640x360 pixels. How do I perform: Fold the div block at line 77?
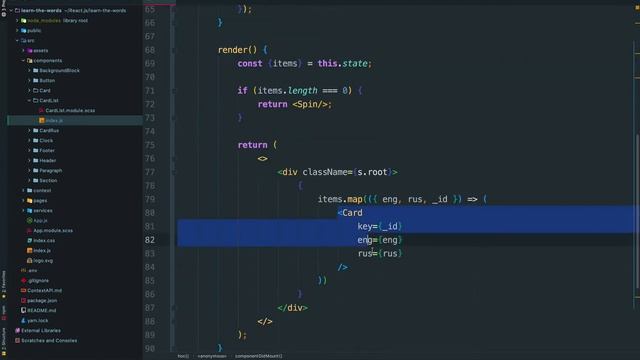coord(173,172)
